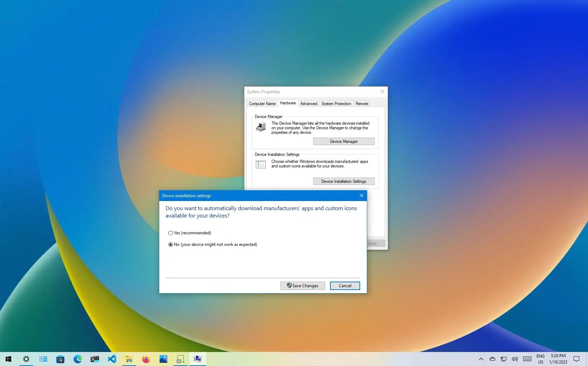Switch to the Advanced tab
Screen dimensions: 588x366
[x=308, y=104]
